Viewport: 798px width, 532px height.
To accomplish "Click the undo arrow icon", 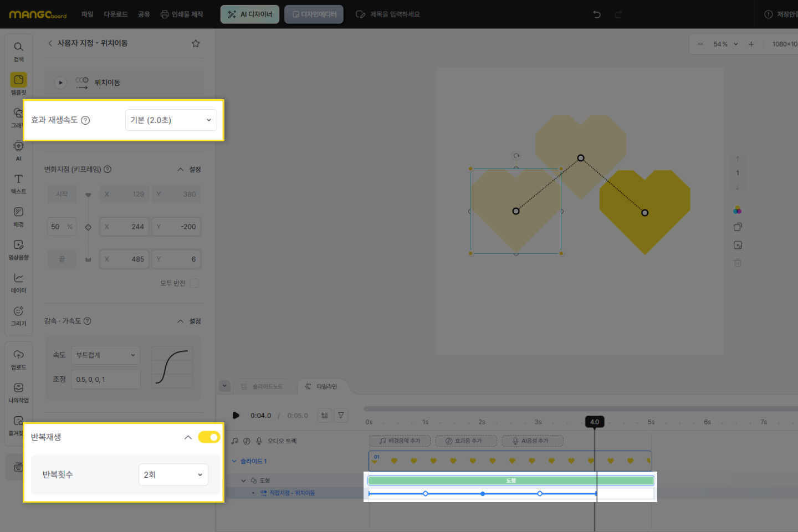I will 597,14.
